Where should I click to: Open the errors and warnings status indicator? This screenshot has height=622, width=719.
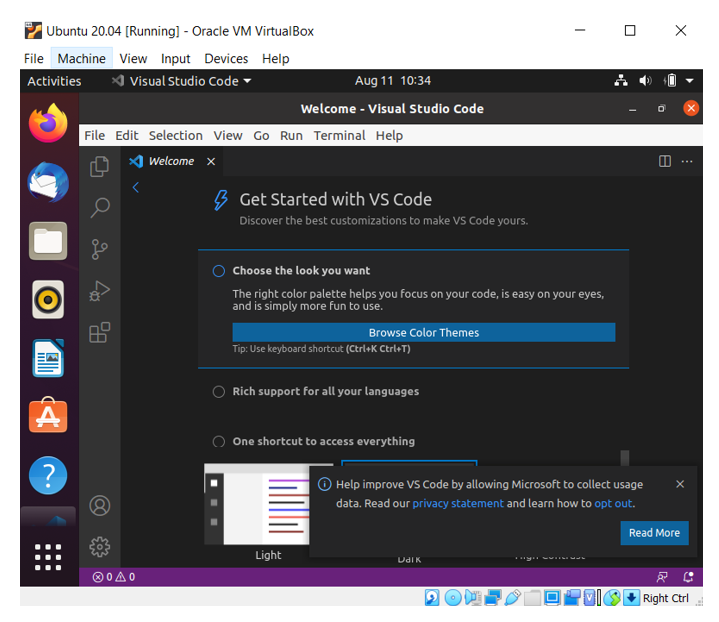pos(114,577)
